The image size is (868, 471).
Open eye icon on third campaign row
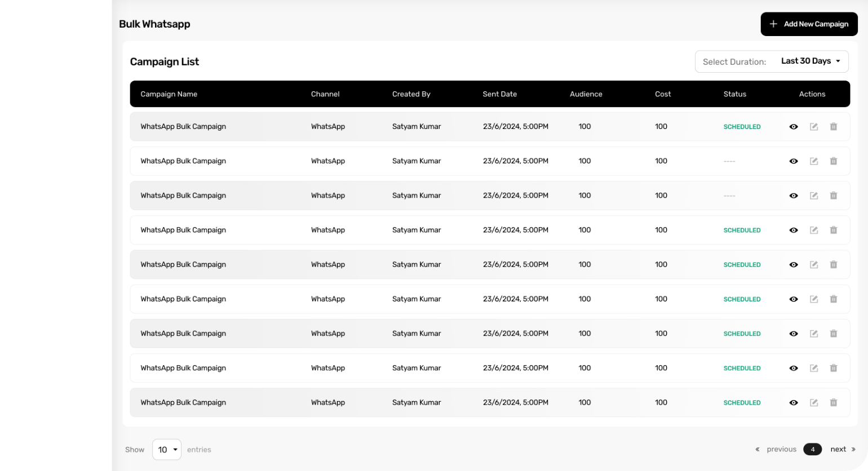[794, 195]
